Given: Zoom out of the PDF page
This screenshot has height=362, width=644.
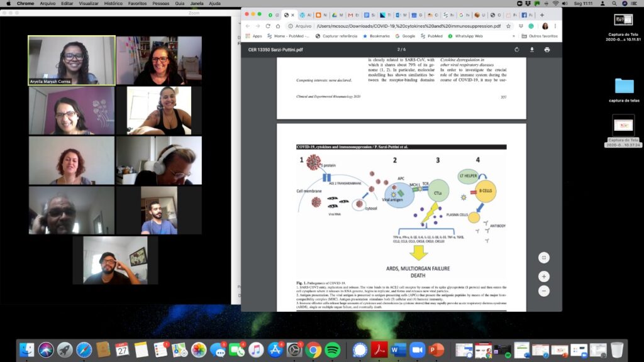Looking at the screenshot, I should coord(544,291).
